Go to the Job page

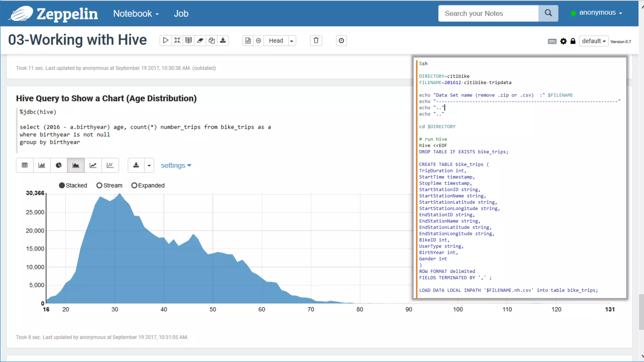[181, 14]
